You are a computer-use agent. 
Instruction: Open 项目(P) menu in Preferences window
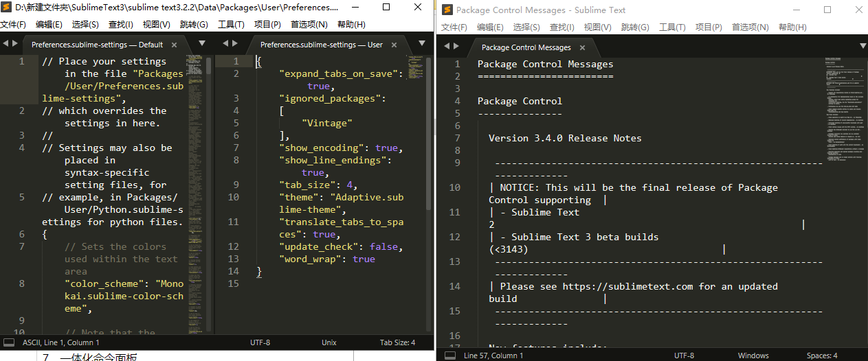tap(267, 24)
